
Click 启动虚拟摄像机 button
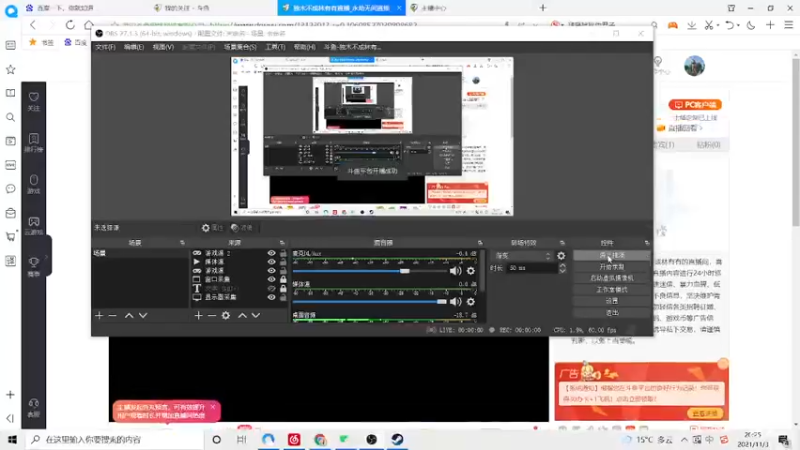pos(611,278)
